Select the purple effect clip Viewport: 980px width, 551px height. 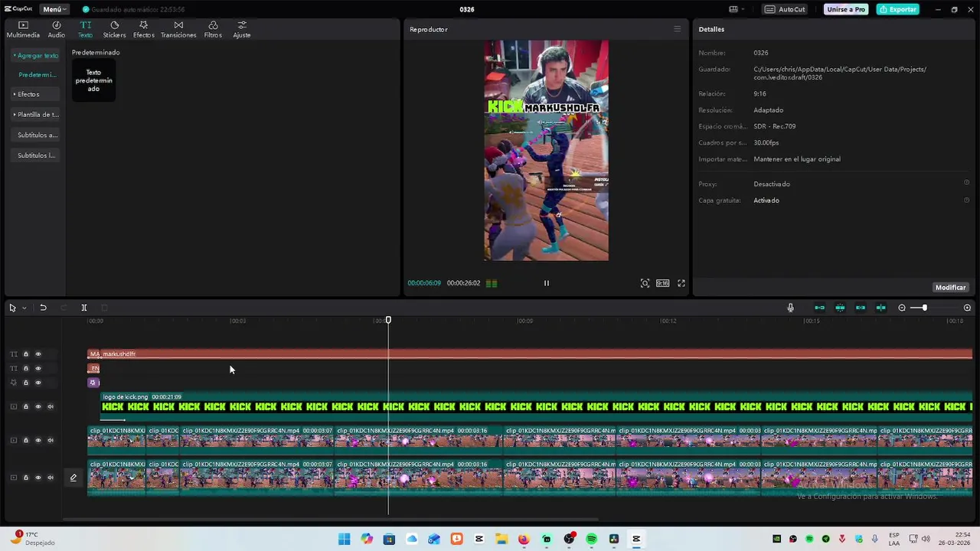tap(93, 383)
